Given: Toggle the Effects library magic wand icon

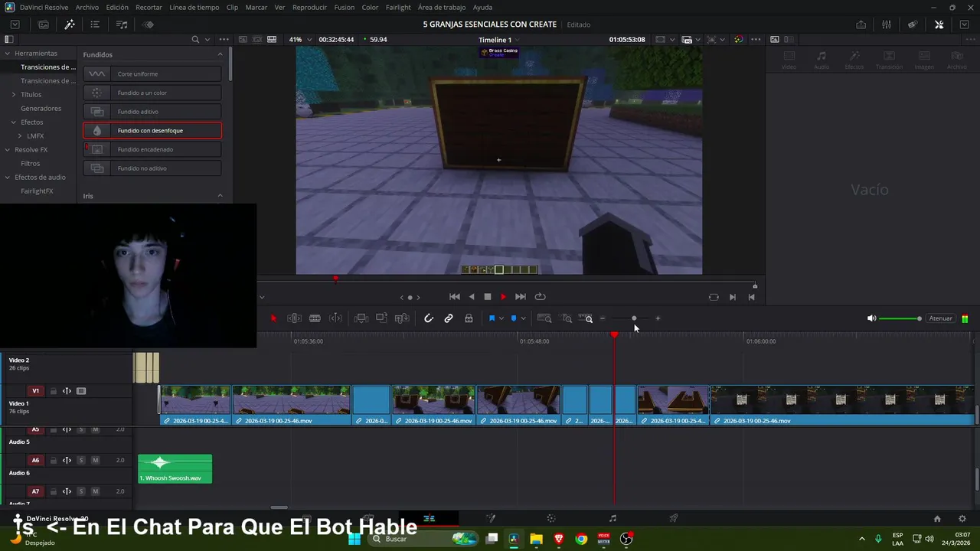Looking at the screenshot, I should click(70, 24).
